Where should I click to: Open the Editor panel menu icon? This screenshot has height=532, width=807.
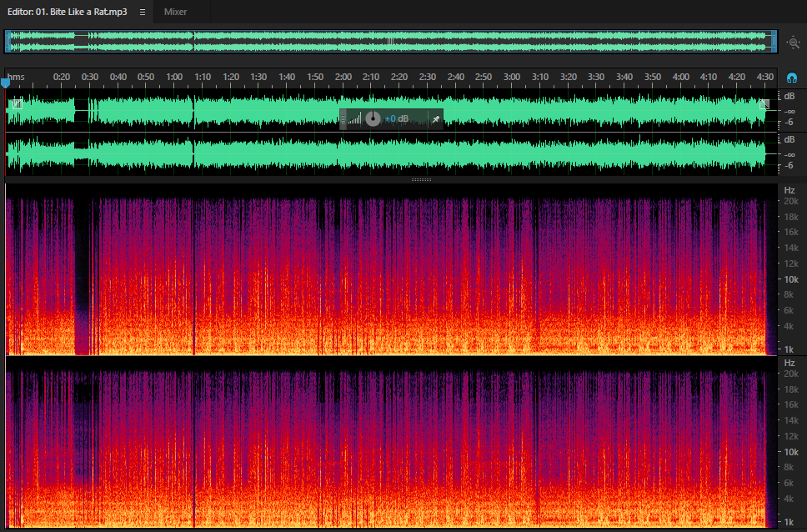point(143,12)
